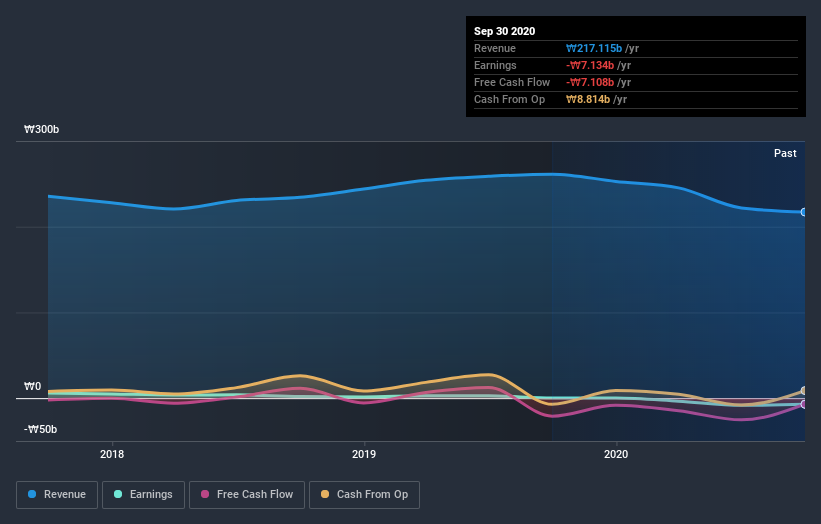The height and width of the screenshot is (524, 821).
Task: Click the Cash From Op tooltip label
Action: [x=509, y=99]
